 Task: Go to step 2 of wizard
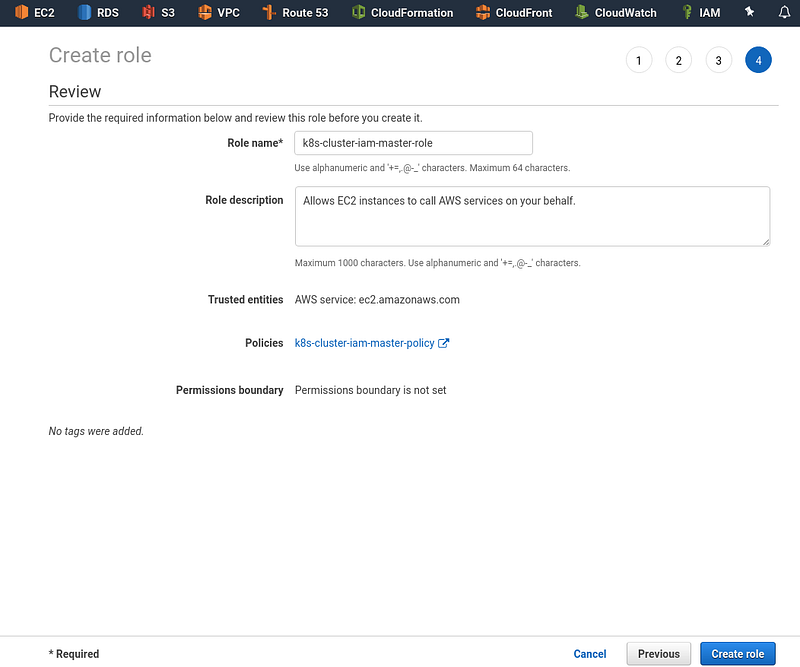point(679,60)
